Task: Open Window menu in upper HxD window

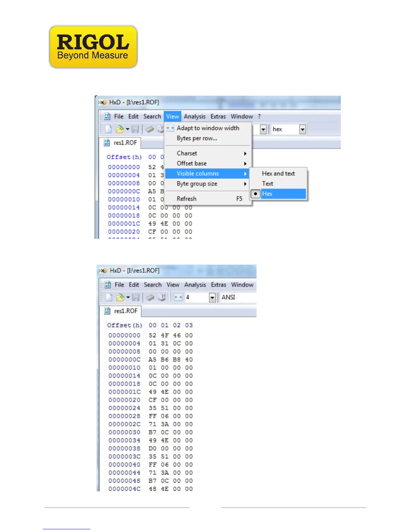Action: click(242, 116)
